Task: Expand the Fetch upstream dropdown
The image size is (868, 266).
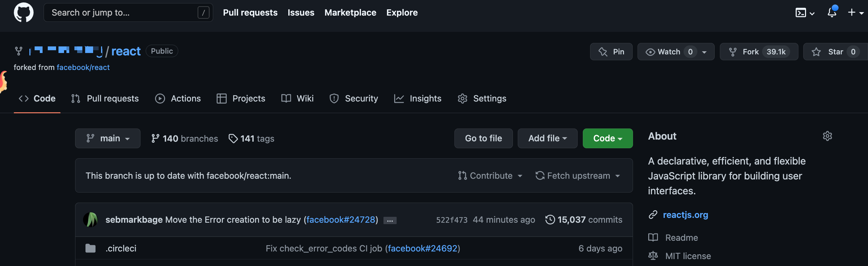Action: (578, 176)
